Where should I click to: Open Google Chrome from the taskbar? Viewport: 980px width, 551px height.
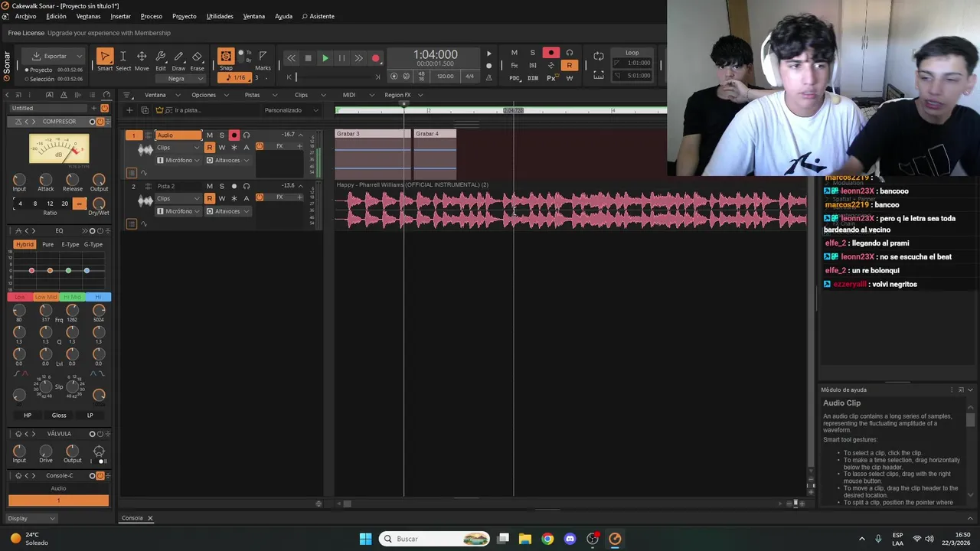click(x=547, y=539)
